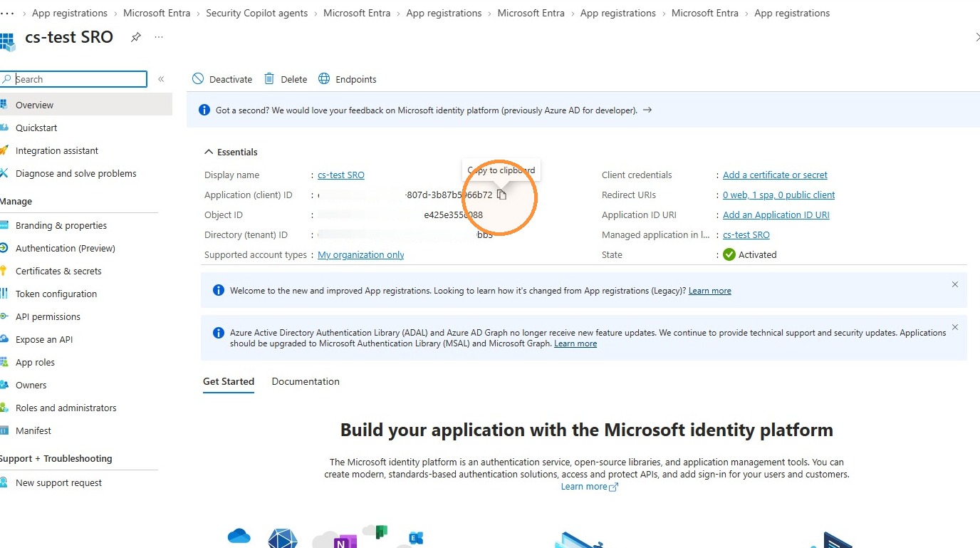This screenshot has width=980, height=548.
Task: Click the Client credentials label
Action: point(637,175)
